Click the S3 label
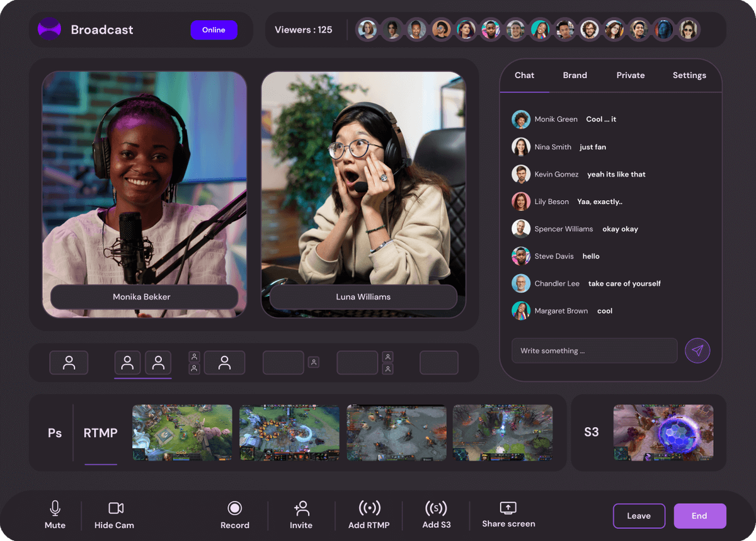Screen dimensions: 756x541 point(591,432)
